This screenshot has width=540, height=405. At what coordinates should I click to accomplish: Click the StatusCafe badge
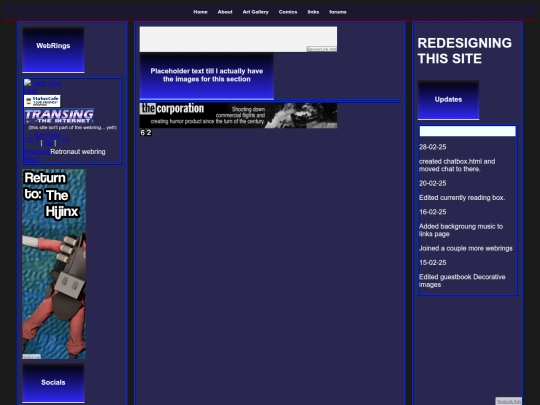tap(42, 101)
